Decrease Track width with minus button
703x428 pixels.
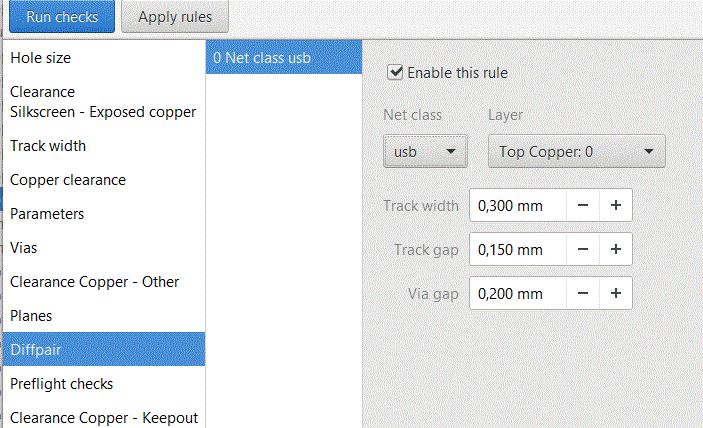(583, 206)
